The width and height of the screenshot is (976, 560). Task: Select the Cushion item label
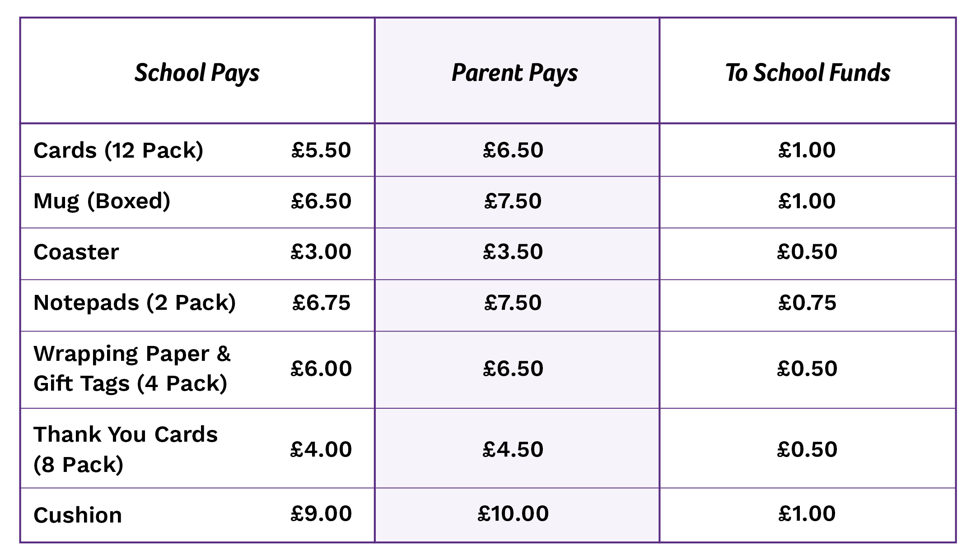point(78,515)
